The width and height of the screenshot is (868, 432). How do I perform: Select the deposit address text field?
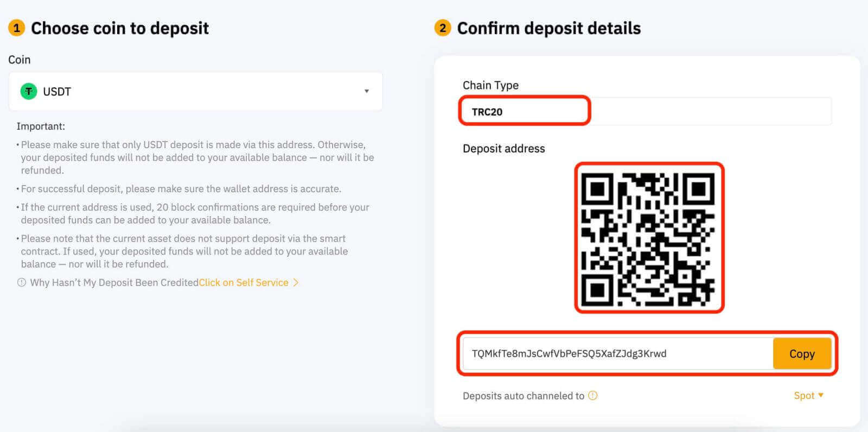[597, 353]
